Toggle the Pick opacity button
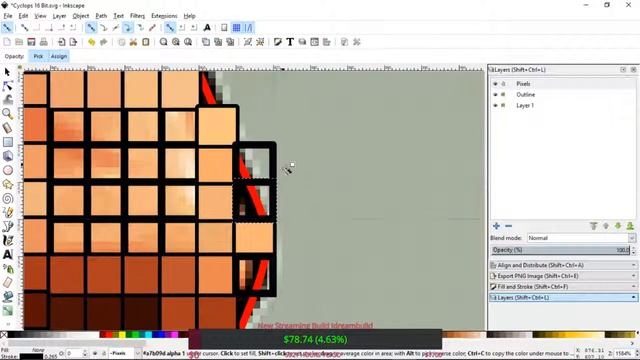Viewport: 640px width, 360px height. (x=38, y=56)
